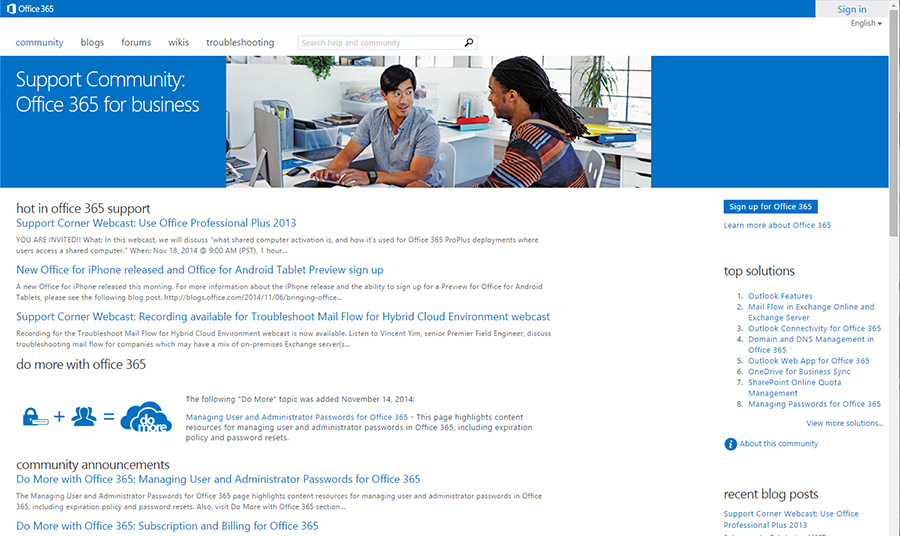The width and height of the screenshot is (900, 536).
Task: Open SharePoint Online Quota Management solution
Action: pyautogui.click(x=794, y=388)
